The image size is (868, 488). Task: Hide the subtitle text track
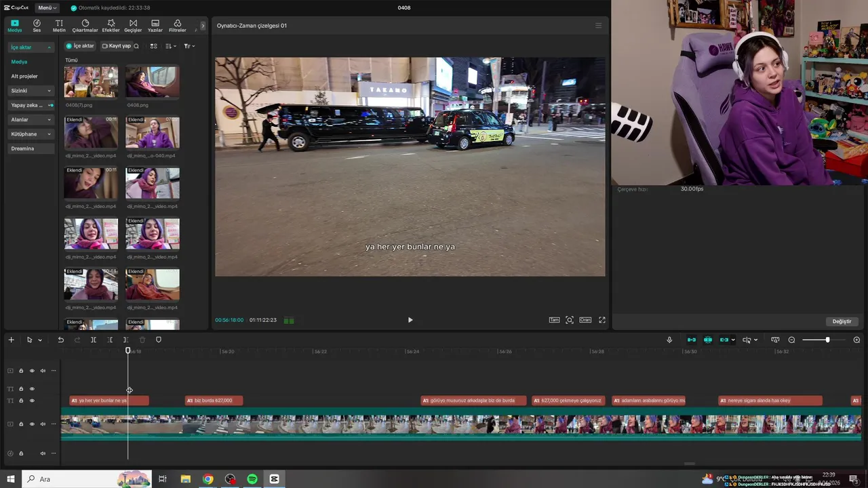click(x=32, y=401)
